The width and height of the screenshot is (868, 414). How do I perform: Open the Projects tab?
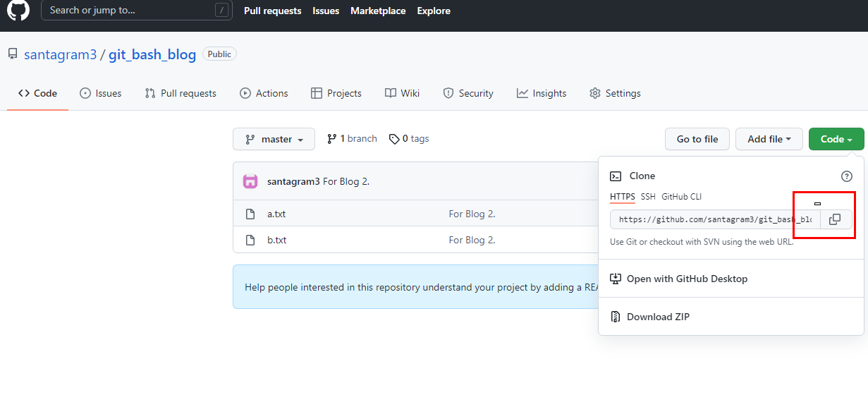[336, 93]
